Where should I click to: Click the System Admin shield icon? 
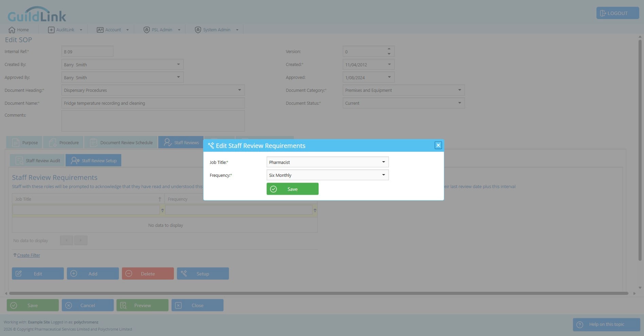(198, 30)
